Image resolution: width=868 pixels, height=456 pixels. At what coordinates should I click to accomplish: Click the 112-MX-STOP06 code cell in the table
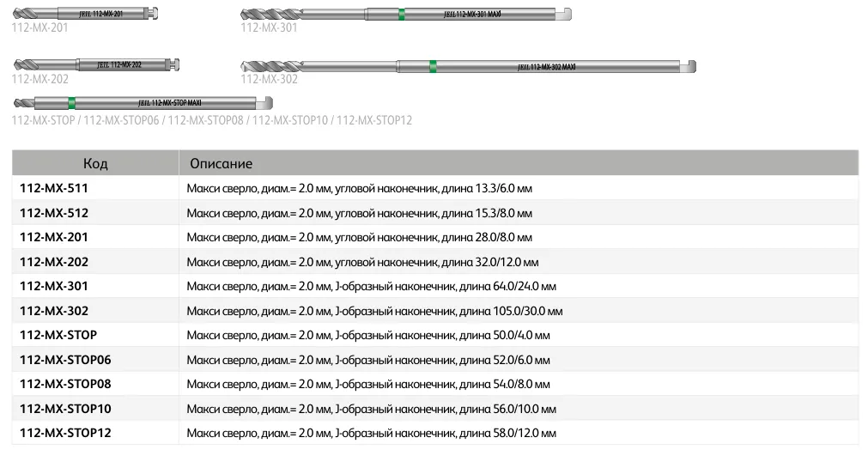tap(65, 359)
